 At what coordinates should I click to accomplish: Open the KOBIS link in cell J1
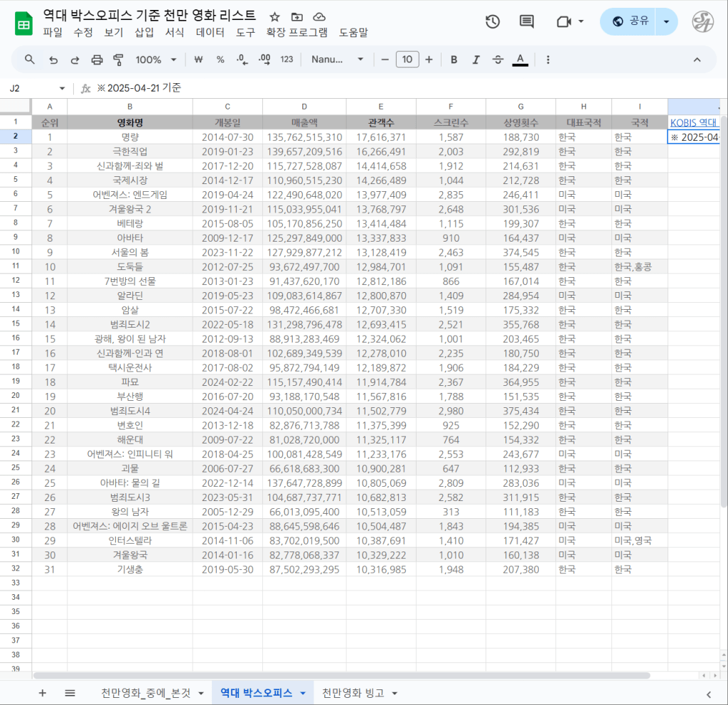694,122
